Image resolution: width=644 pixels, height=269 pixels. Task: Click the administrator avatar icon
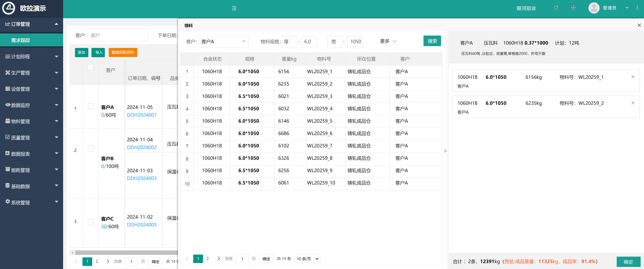click(x=594, y=8)
